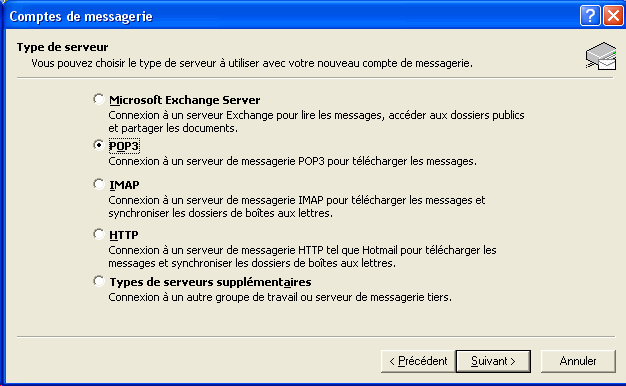Click the HTTP description mentioning Hotmail
Viewport: 626px width, 386px height.
[302, 257]
